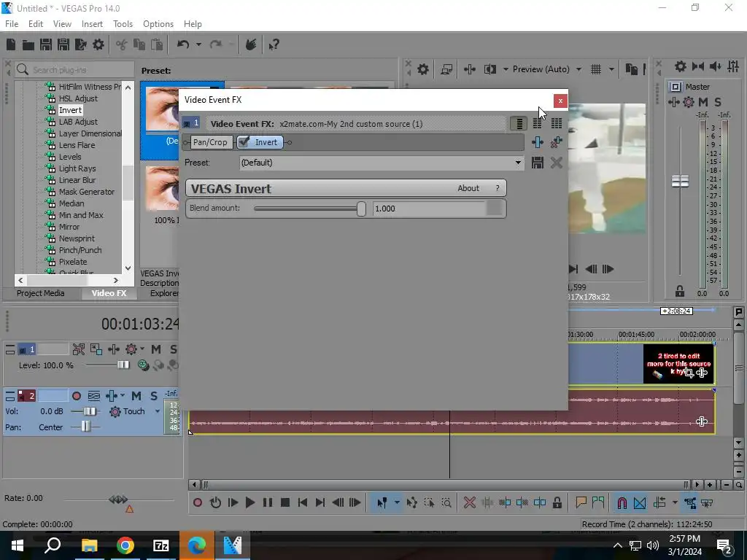The height and width of the screenshot is (560, 747).
Task: Create a new project with the toolbar icon
Action: click(x=11, y=44)
